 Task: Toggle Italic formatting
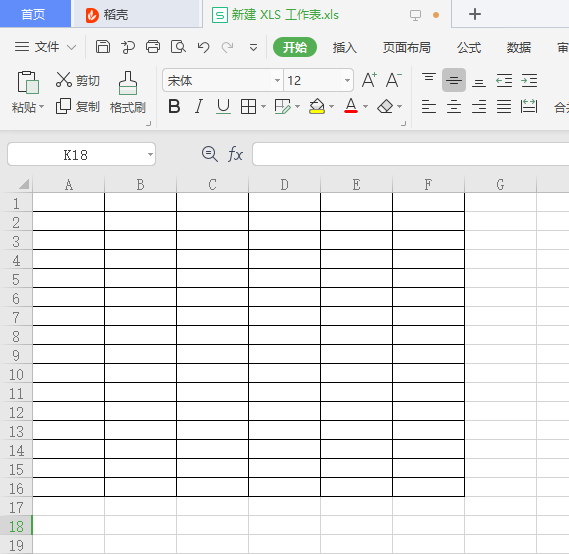[x=198, y=107]
